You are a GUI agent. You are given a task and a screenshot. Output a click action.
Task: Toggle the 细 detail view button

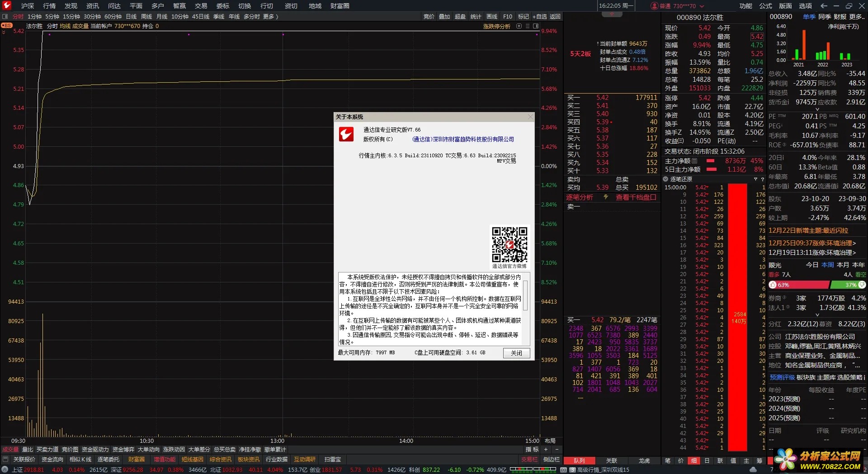pyautogui.click(x=694, y=461)
